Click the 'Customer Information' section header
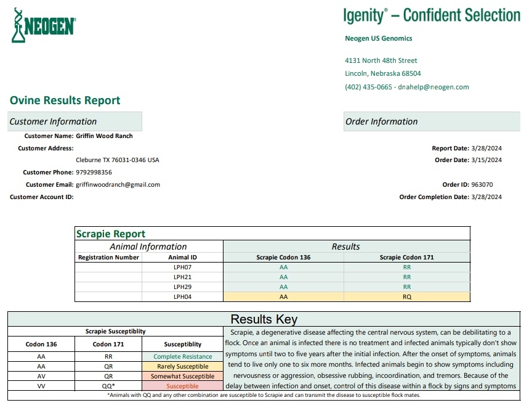 [75, 121]
